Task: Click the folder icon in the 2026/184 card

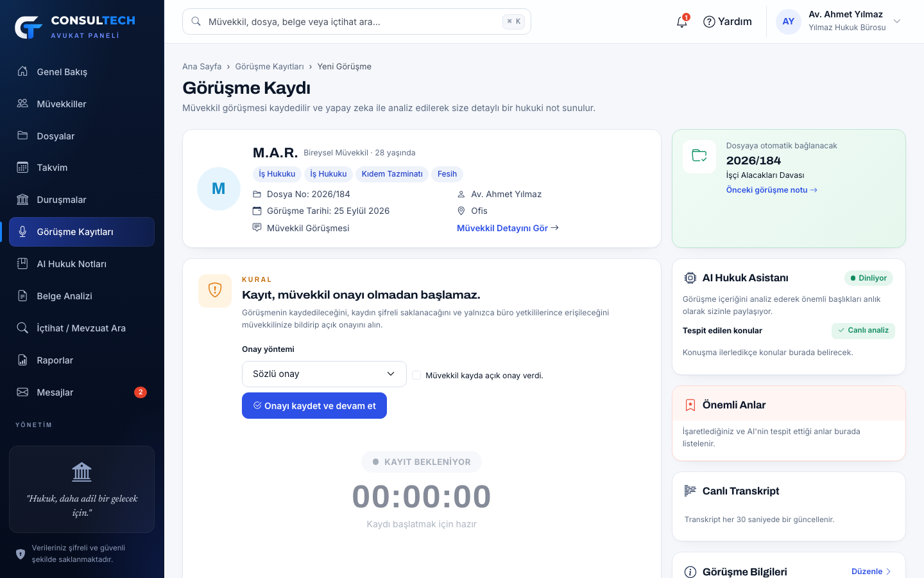Action: coord(699,156)
